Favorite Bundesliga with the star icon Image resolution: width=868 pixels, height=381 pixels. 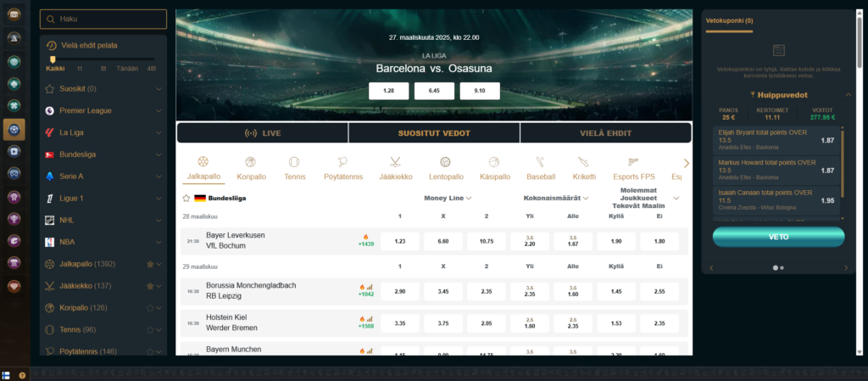[x=186, y=198]
